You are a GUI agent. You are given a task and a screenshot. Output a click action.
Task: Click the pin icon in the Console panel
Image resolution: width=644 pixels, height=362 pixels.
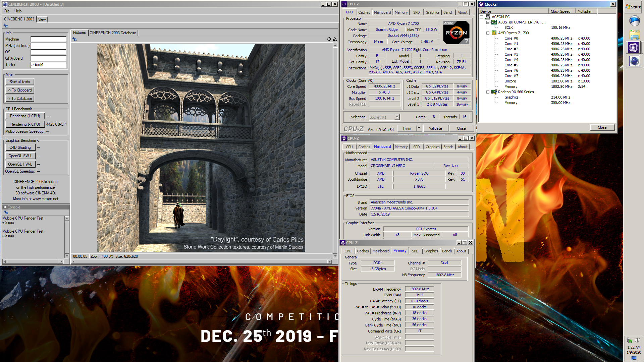click(6, 213)
